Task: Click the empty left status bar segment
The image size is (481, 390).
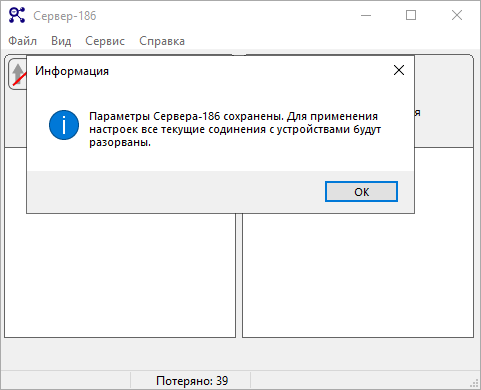Action: click(65, 381)
